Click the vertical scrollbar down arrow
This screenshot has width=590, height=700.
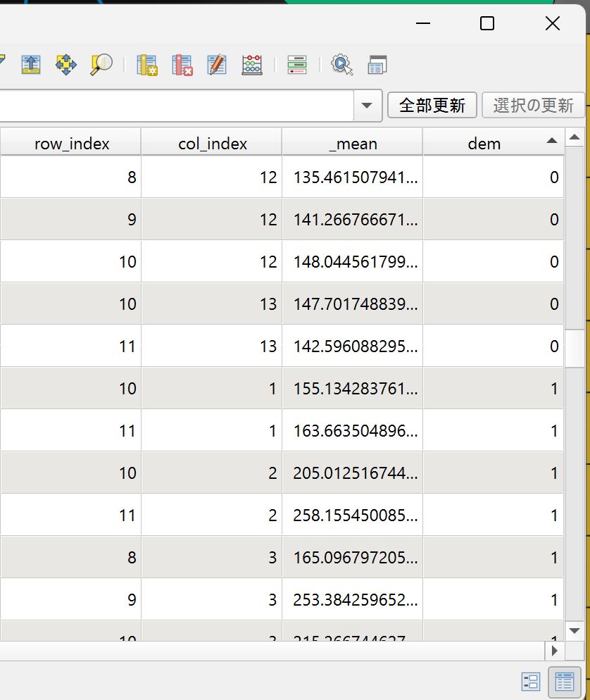[x=575, y=631]
